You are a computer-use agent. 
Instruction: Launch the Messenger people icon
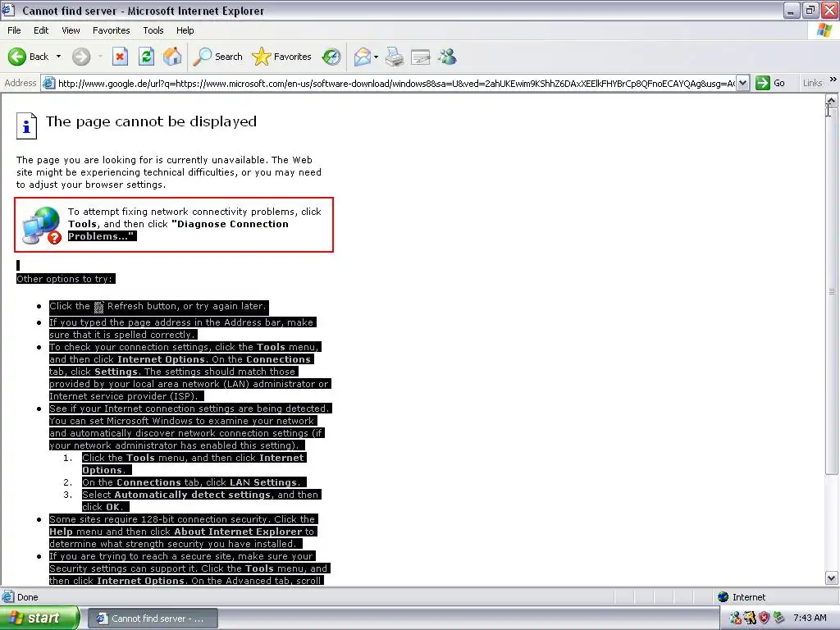[447, 57]
